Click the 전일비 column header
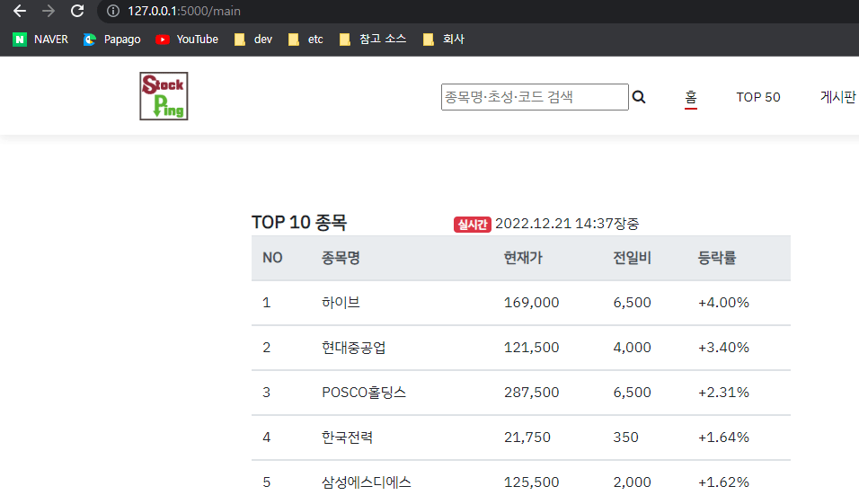Screen dimensions: 859x504 point(633,258)
